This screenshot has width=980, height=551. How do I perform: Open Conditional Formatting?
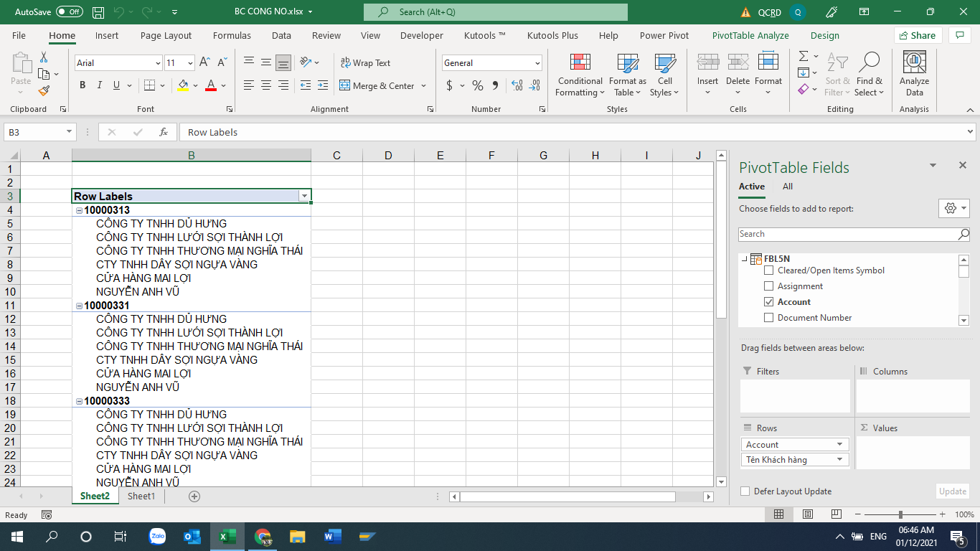580,75
